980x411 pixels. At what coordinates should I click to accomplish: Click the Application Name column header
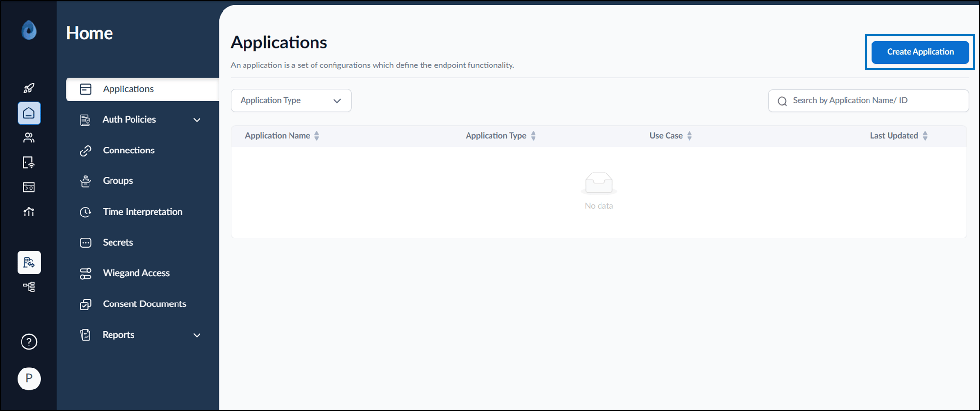coord(277,136)
